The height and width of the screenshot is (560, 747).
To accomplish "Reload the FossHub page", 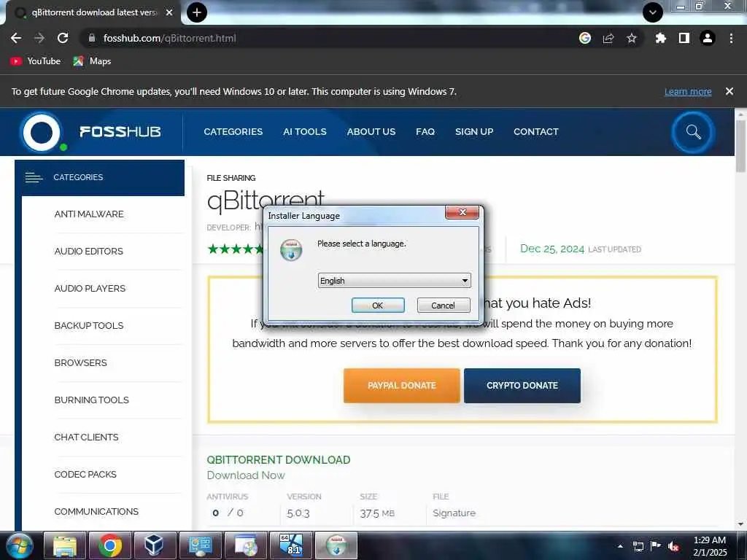I will click(x=63, y=38).
